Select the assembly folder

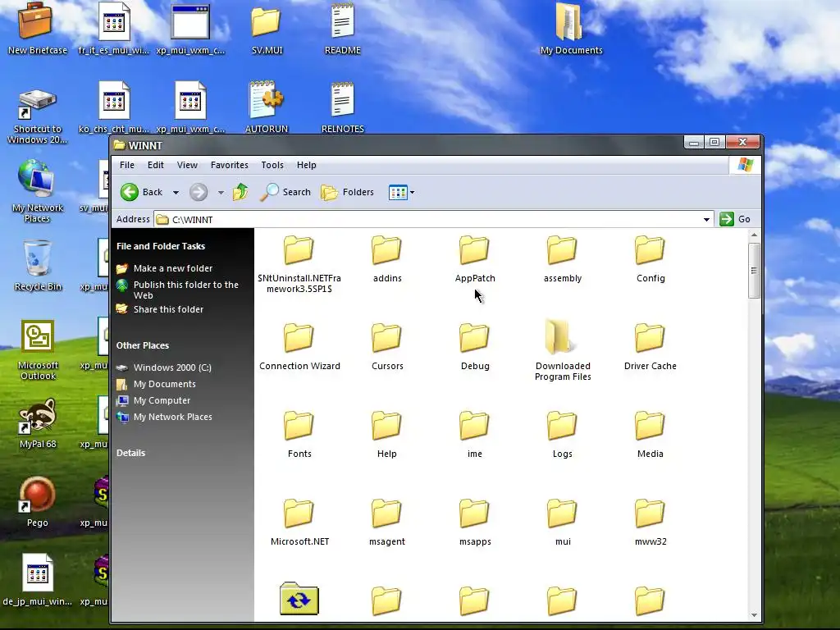(x=563, y=259)
